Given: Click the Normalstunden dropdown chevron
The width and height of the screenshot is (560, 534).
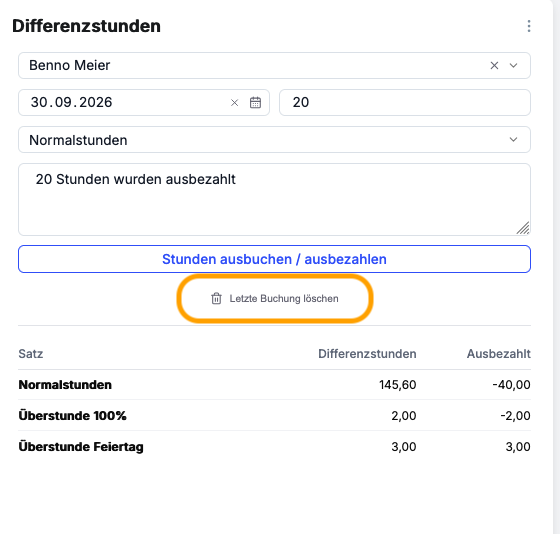Looking at the screenshot, I should 513,140.
